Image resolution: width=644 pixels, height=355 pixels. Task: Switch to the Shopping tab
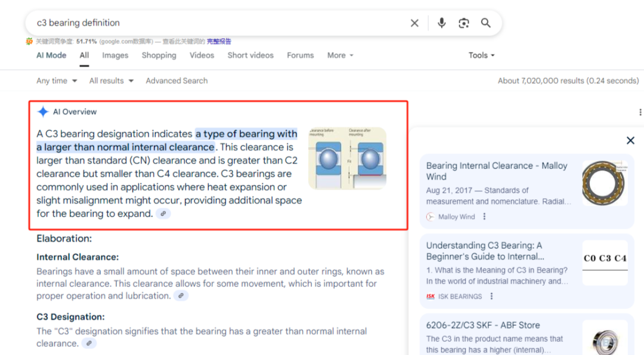pyautogui.click(x=159, y=55)
